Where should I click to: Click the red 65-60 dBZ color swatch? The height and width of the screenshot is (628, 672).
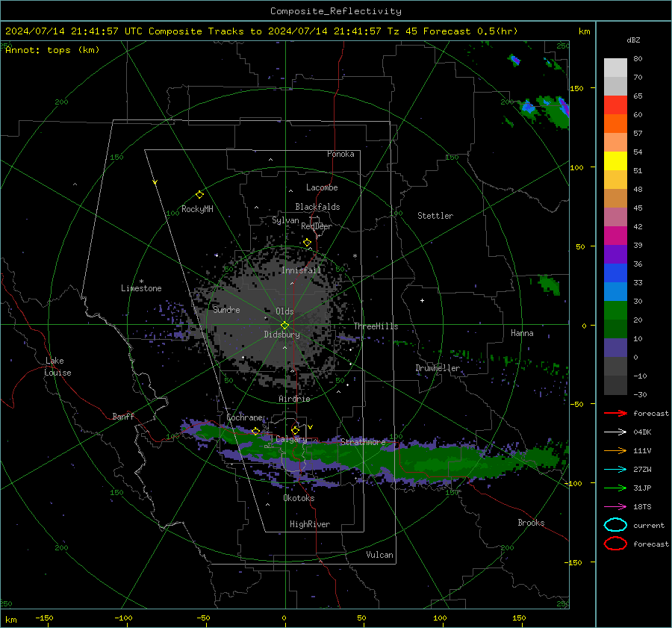pos(615,105)
